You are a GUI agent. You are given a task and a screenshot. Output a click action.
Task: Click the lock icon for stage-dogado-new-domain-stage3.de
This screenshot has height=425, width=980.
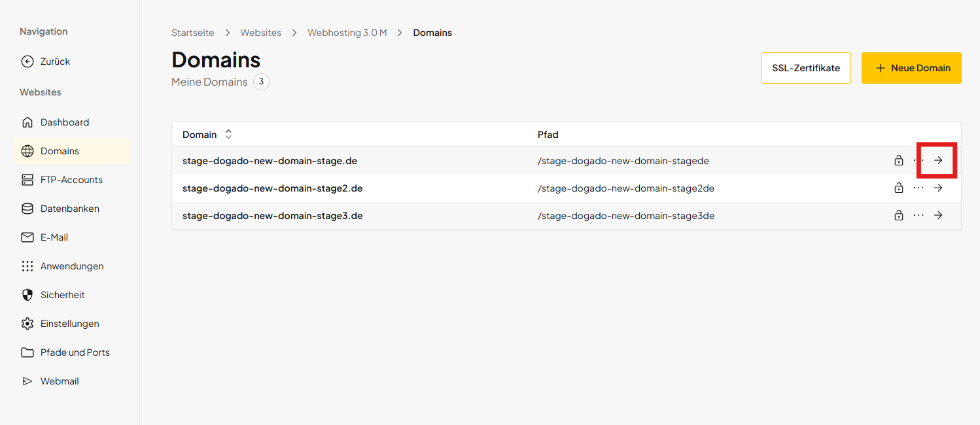pyautogui.click(x=898, y=215)
